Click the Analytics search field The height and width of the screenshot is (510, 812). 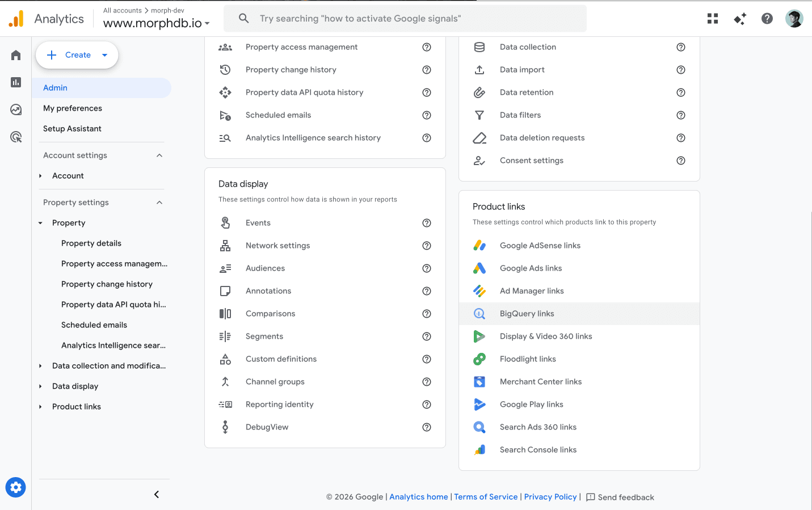click(x=405, y=19)
